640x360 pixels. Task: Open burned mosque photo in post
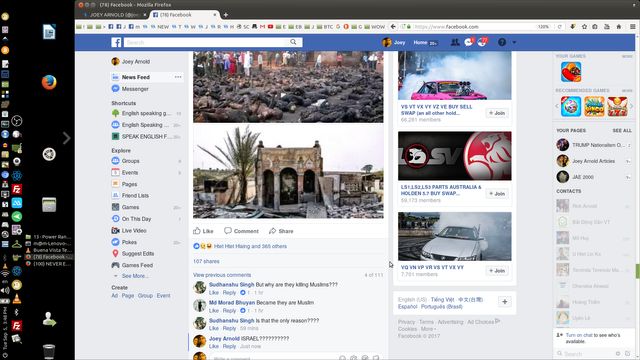(x=288, y=171)
